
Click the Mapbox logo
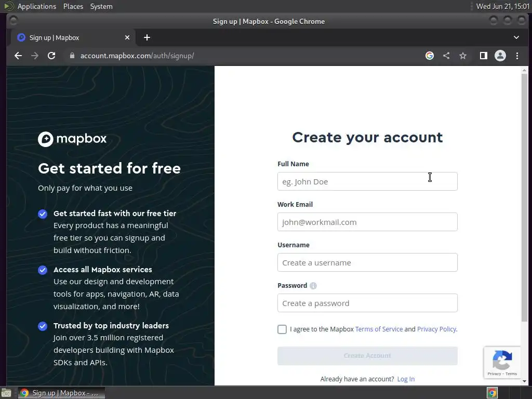(x=72, y=139)
